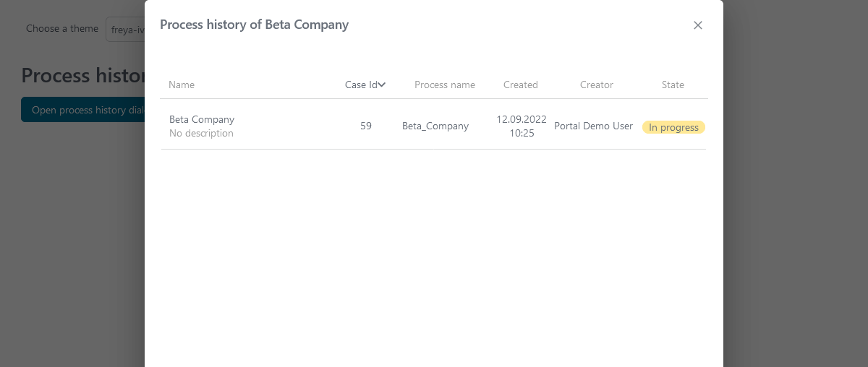The image size is (868, 367).
Task: Click the dialog title 'Process history of Beta Company'
Action: tap(254, 25)
